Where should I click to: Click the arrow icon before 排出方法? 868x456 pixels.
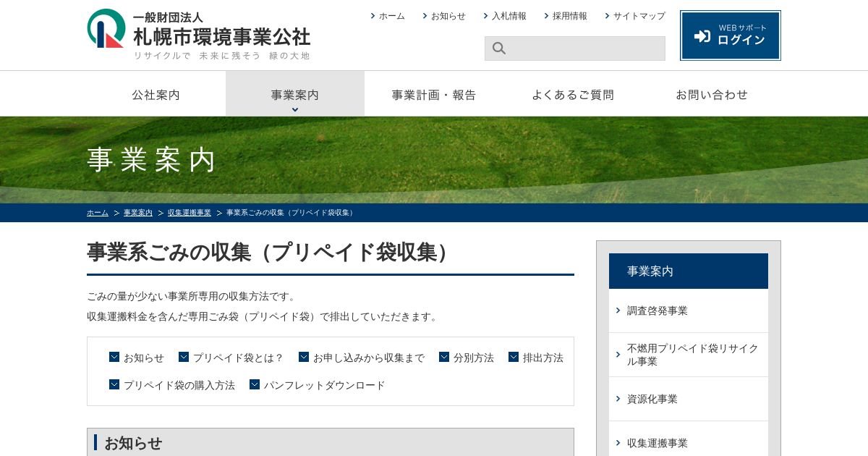514,357
